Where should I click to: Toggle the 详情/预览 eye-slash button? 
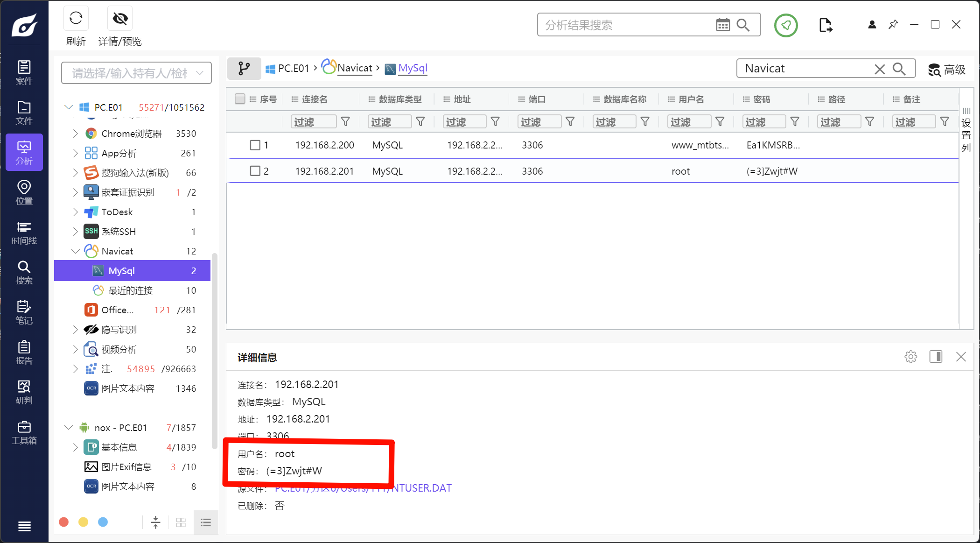(120, 19)
